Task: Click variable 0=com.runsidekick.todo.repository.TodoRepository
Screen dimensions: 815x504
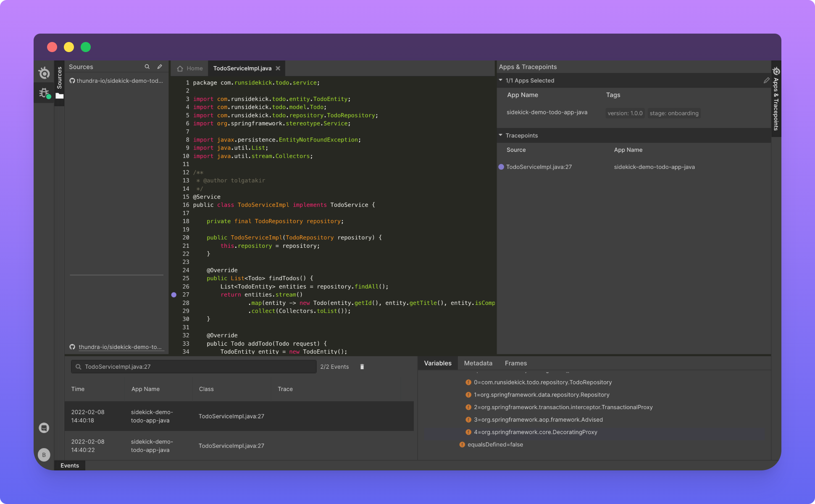Action: click(x=543, y=383)
